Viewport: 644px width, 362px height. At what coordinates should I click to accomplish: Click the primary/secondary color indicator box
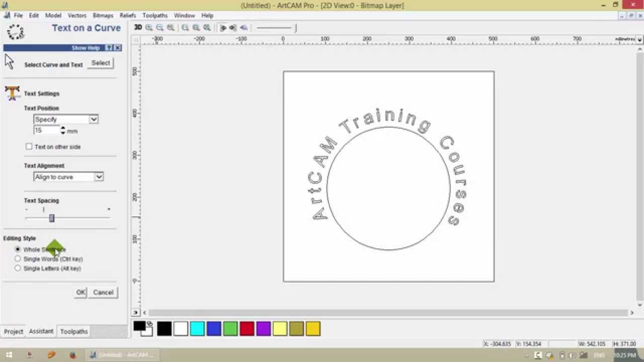[143, 328]
